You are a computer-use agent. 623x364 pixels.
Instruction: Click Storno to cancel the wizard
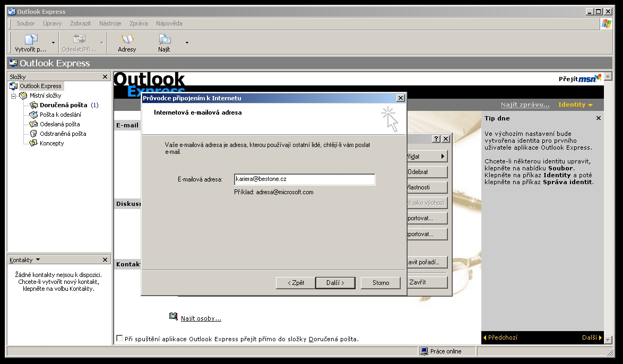pyautogui.click(x=380, y=282)
